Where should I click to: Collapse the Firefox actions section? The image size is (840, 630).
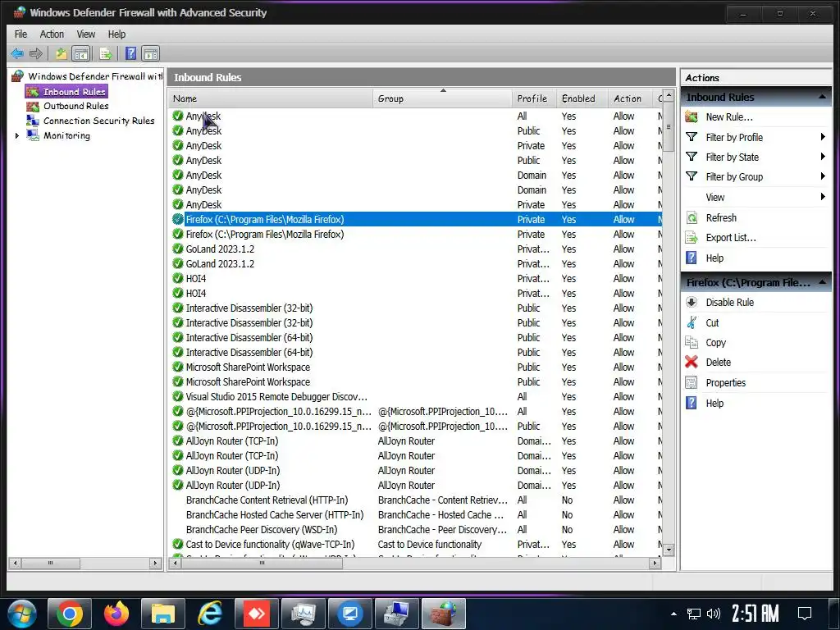click(x=822, y=282)
